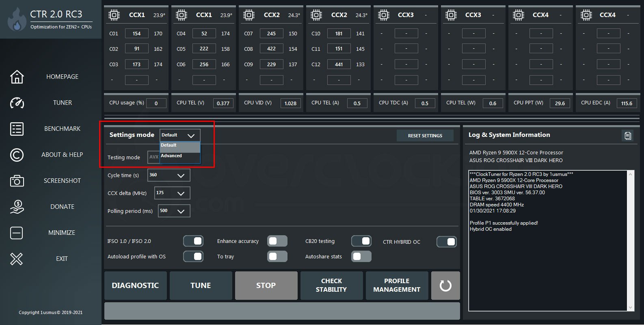Click the first CCX1 chip icon
This screenshot has height=325, width=644.
click(x=114, y=15)
